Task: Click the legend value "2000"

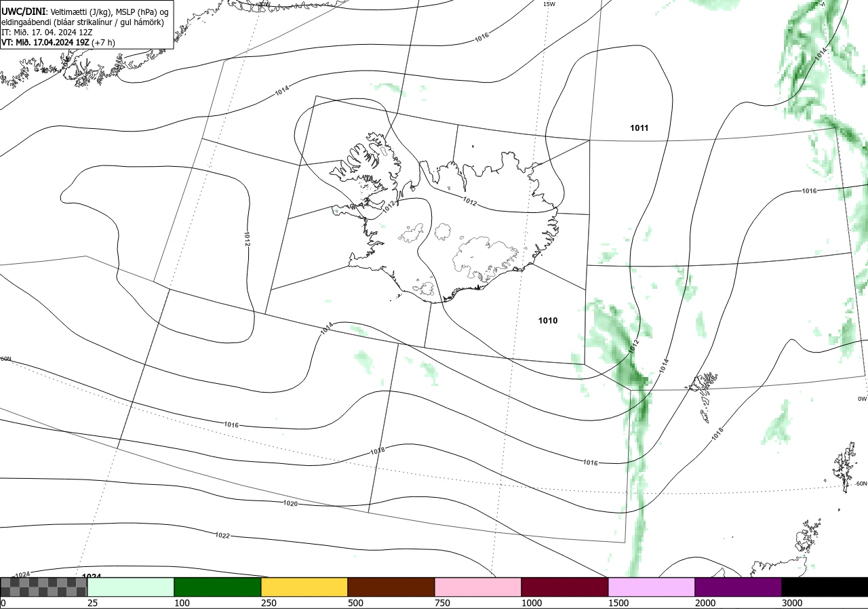Action: click(705, 603)
